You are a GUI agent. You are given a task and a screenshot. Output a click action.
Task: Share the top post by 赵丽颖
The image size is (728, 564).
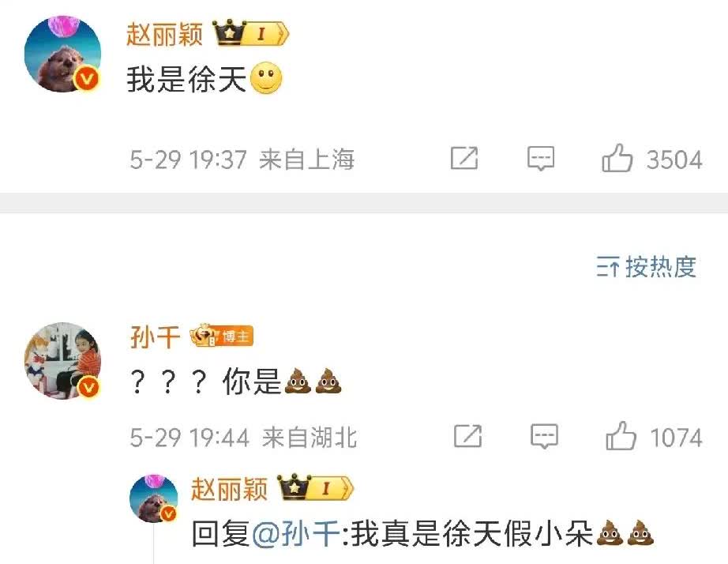464,158
